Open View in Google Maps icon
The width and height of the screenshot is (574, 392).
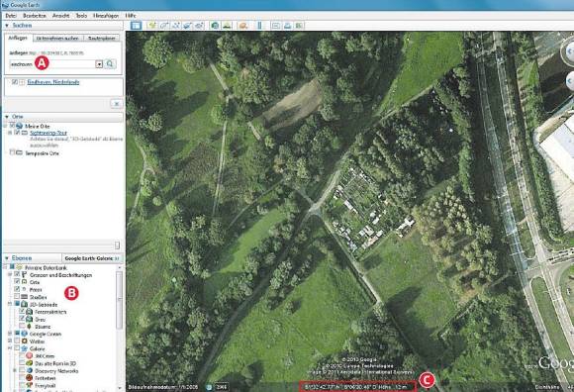[x=300, y=26]
